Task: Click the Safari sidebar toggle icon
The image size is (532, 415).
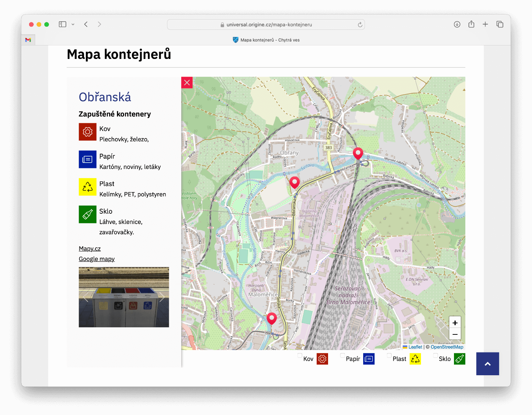Action: pyautogui.click(x=62, y=24)
